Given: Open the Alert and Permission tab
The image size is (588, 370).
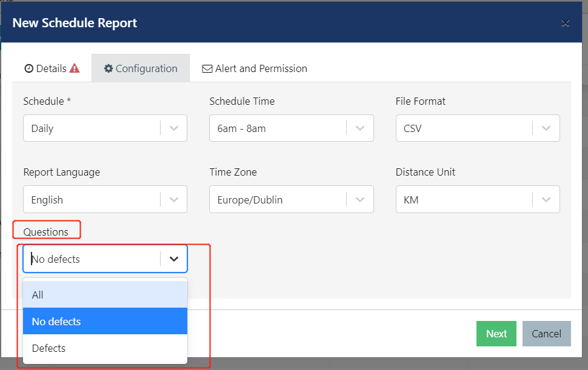Looking at the screenshot, I should point(255,68).
